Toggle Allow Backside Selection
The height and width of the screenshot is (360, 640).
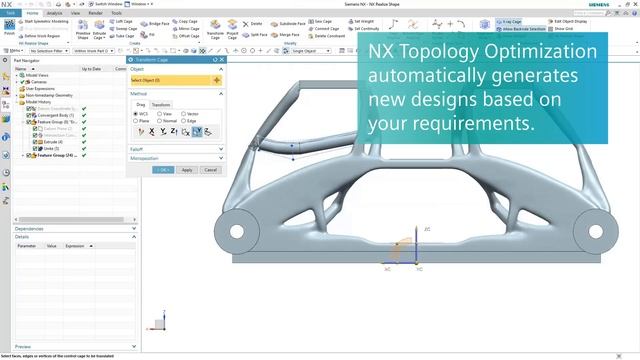click(521, 29)
